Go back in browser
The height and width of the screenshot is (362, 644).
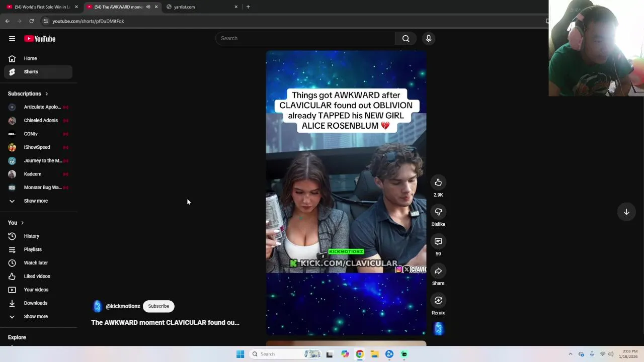[7, 21]
